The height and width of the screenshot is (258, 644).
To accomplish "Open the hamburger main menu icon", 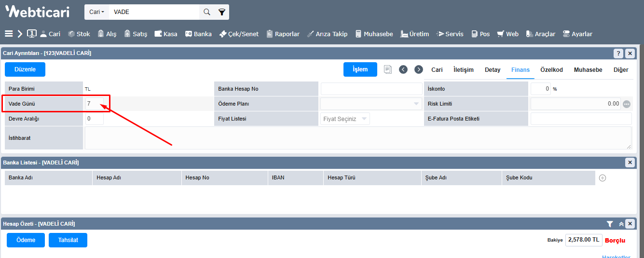I will coord(9,34).
